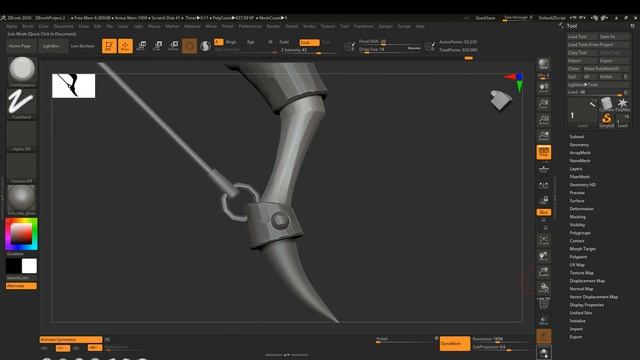This screenshot has width=640, height=360.
Task: Activate the Draw mode button
Action: coord(125,46)
